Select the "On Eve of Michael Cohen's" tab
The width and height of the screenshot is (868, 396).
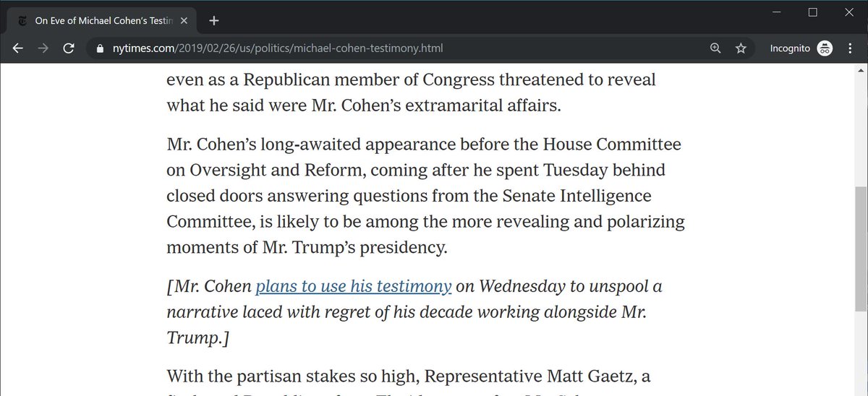pyautogui.click(x=101, y=20)
